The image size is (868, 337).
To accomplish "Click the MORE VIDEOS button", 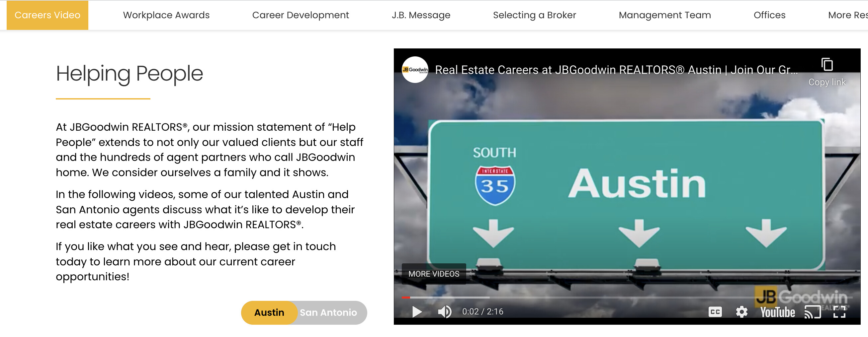I will (x=434, y=274).
